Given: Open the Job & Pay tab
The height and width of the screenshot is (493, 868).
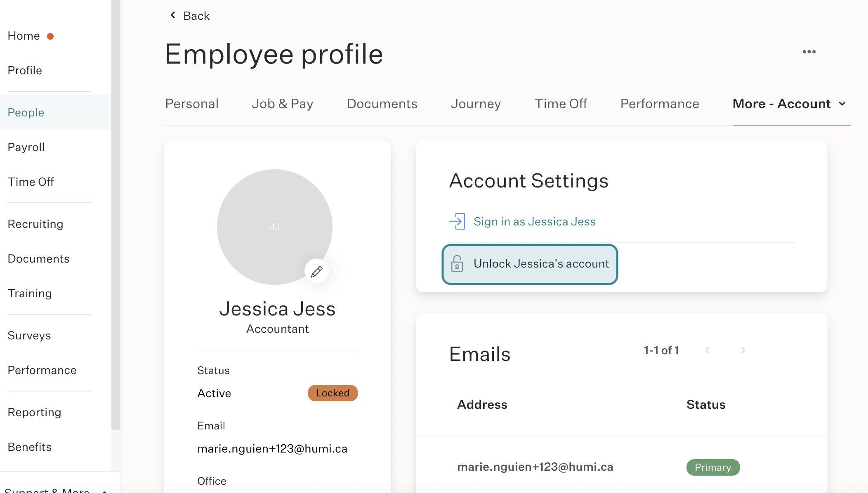Looking at the screenshot, I should (x=283, y=104).
